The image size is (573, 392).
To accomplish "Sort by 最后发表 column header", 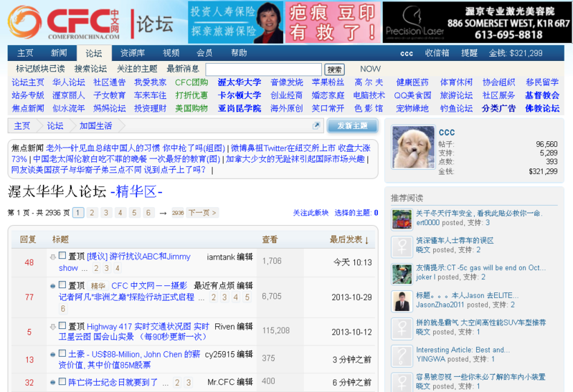I will pyautogui.click(x=349, y=239).
